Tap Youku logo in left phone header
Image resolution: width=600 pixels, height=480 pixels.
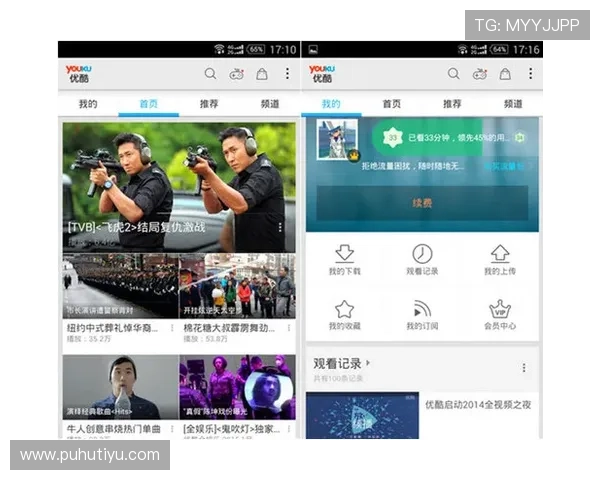(78, 74)
